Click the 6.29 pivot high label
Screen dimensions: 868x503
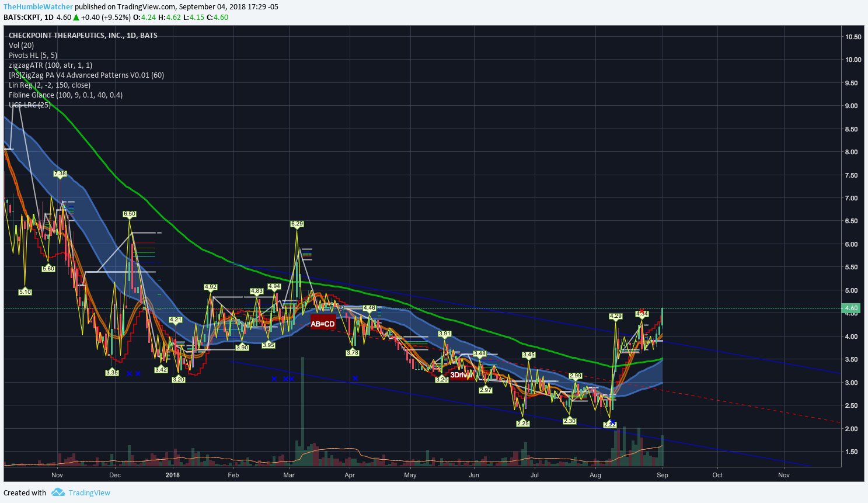coord(297,224)
